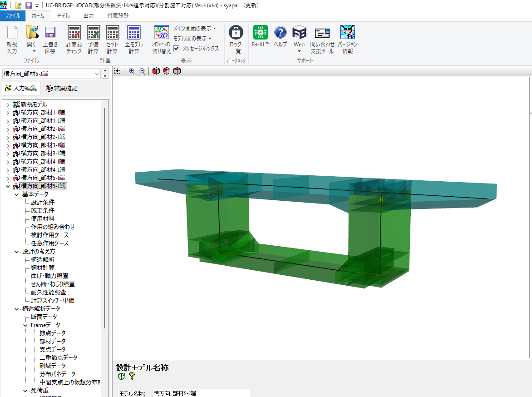
Task: Click the zoom out magnifier icon
Action: pyautogui.click(x=142, y=71)
